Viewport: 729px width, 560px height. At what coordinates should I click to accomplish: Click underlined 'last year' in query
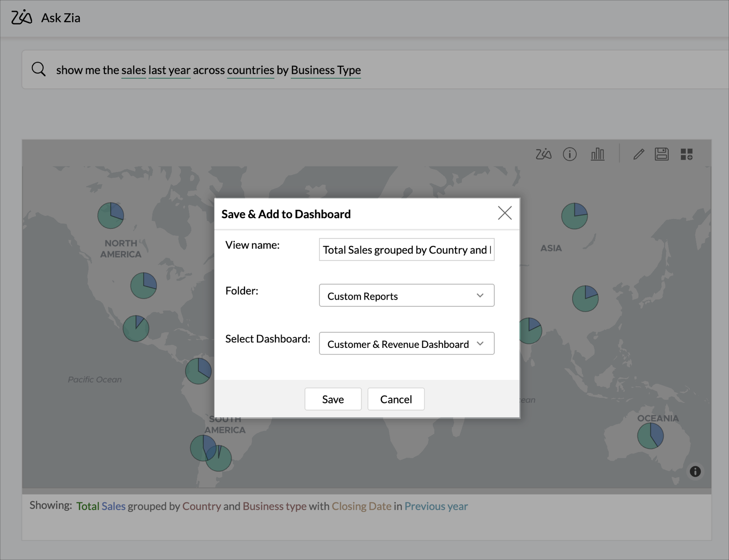169,70
